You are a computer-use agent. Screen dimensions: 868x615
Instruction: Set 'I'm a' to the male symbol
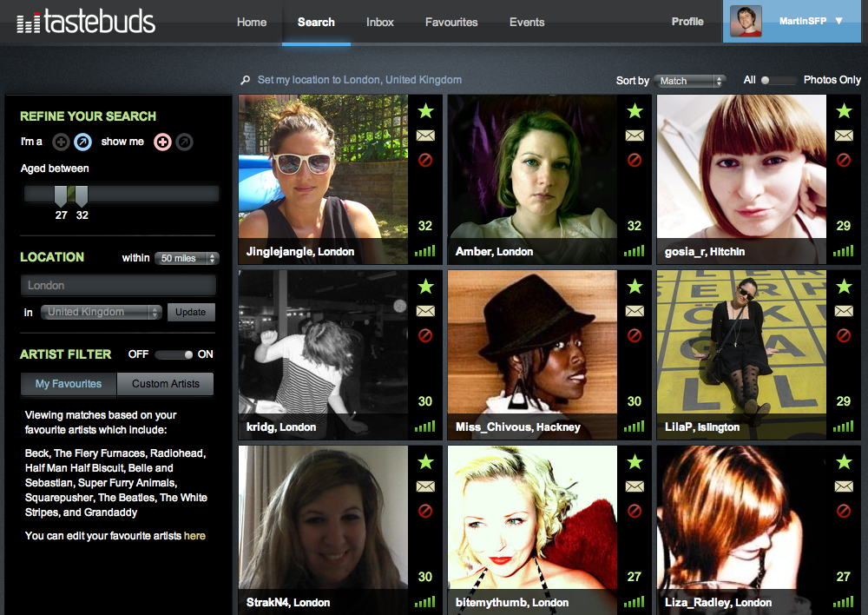(83, 142)
